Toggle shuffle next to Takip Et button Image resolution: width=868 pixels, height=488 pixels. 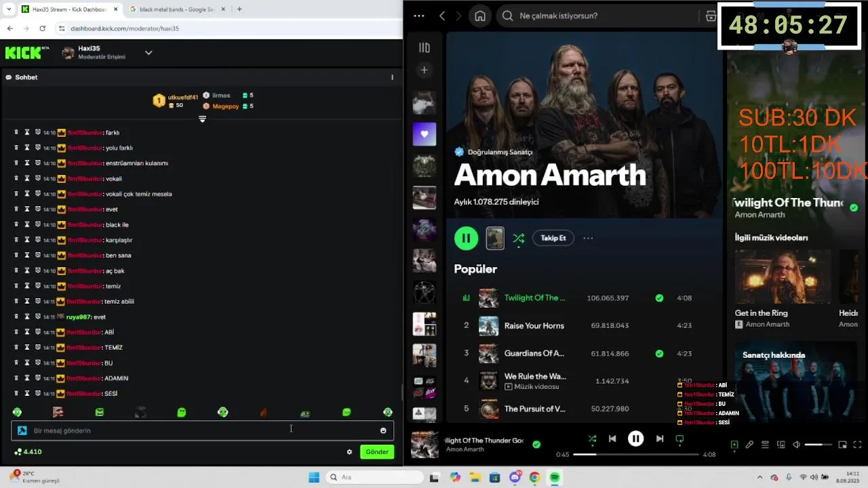[x=519, y=238]
